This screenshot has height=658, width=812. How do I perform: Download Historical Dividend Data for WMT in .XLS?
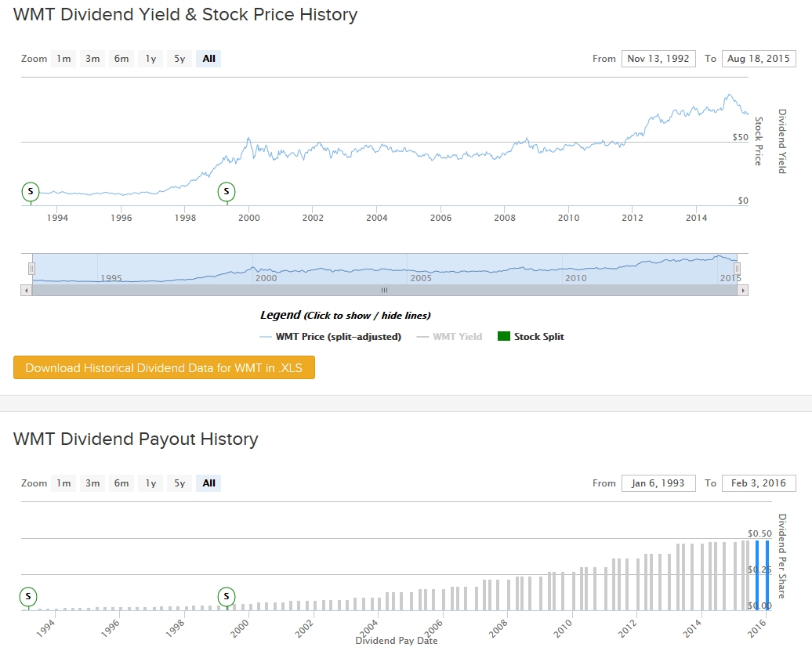tap(164, 367)
